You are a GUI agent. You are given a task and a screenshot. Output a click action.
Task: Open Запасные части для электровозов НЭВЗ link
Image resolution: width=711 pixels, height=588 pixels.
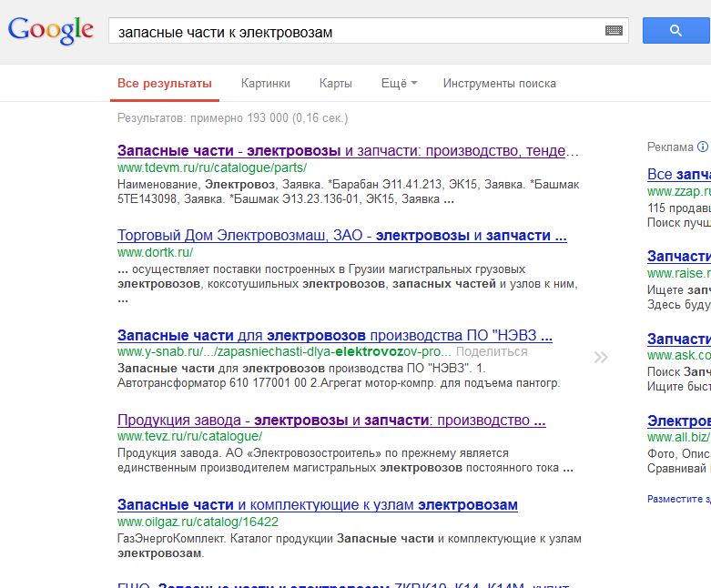(x=335, y=335)
